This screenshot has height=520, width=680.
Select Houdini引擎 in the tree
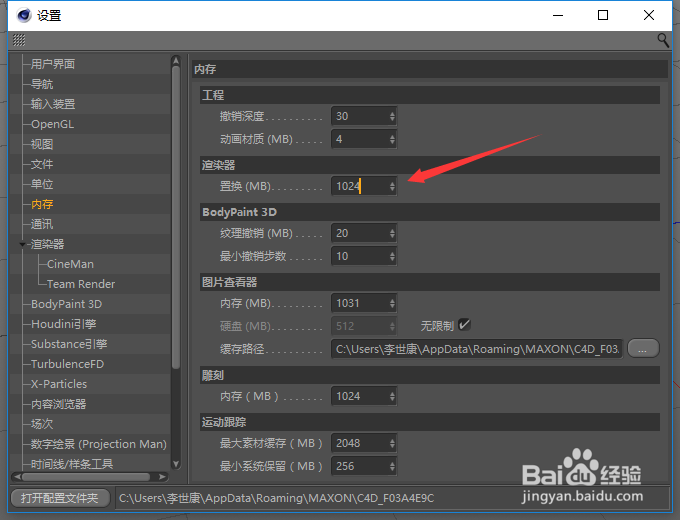pyautogui.click(x=64, y=324)
